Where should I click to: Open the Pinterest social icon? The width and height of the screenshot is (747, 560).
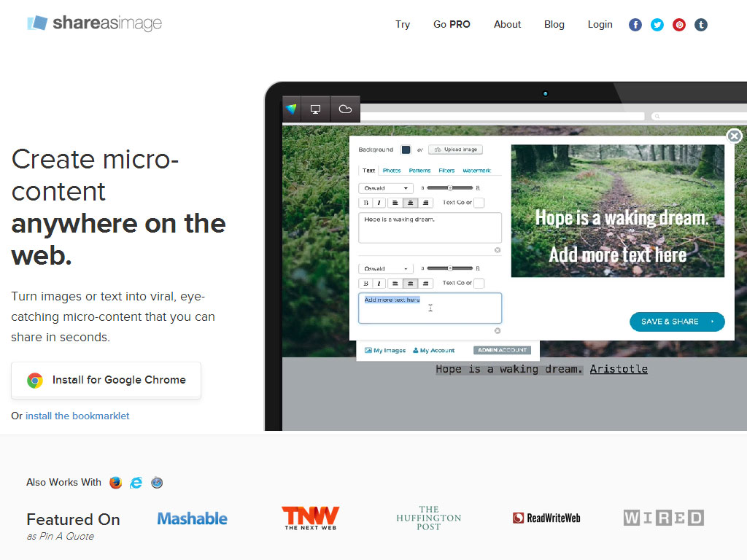pos(679,25)
